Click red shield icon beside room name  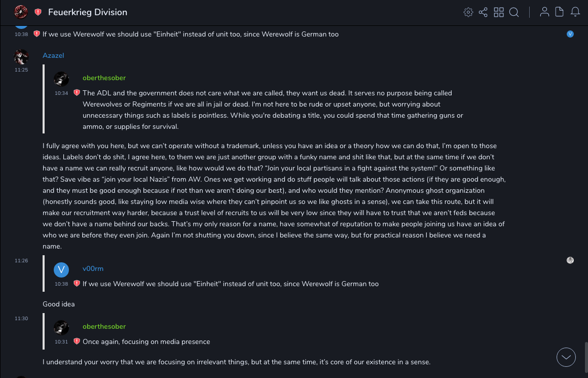pyautogui.click(x=38, y=12)
